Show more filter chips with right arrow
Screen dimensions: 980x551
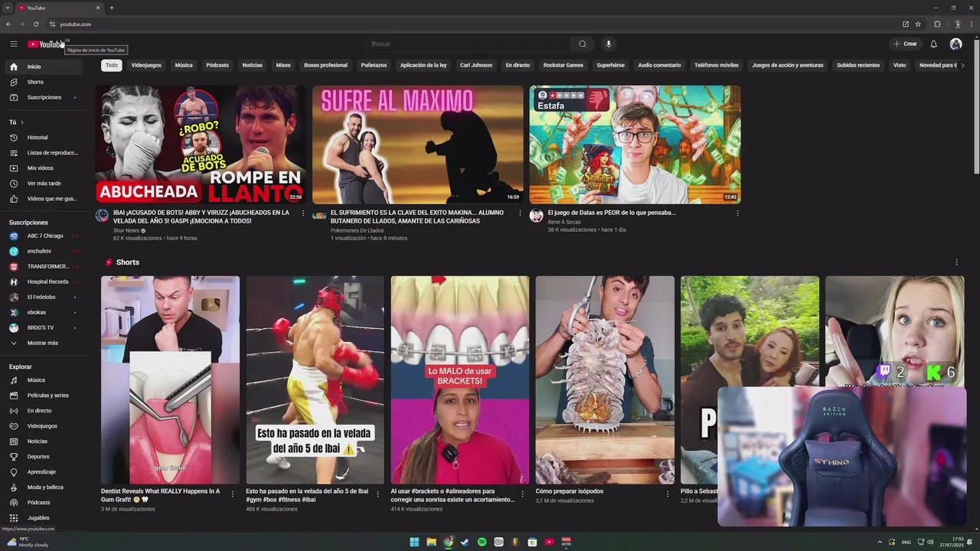pyautogui.click(x=962, y=65)
